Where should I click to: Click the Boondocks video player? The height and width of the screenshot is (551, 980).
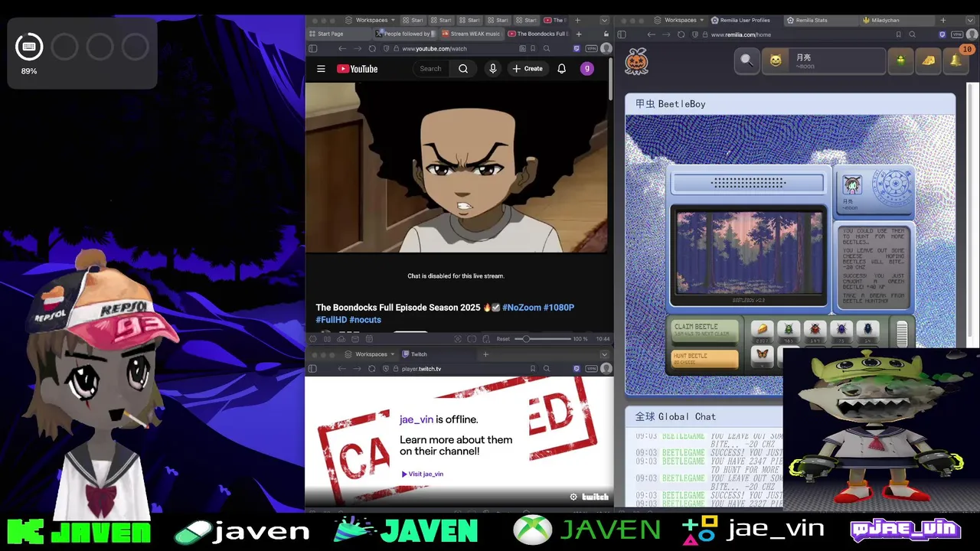[457, 166]
